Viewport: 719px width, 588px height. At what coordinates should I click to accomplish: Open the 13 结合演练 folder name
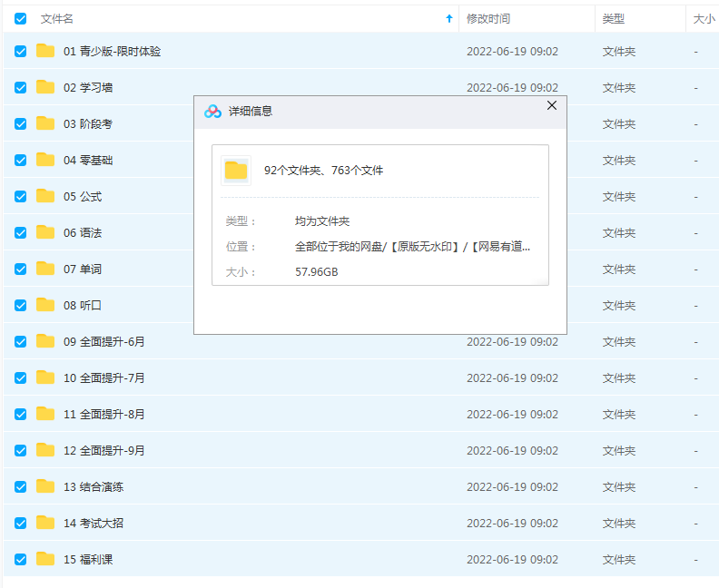click(x=94, y=486)
